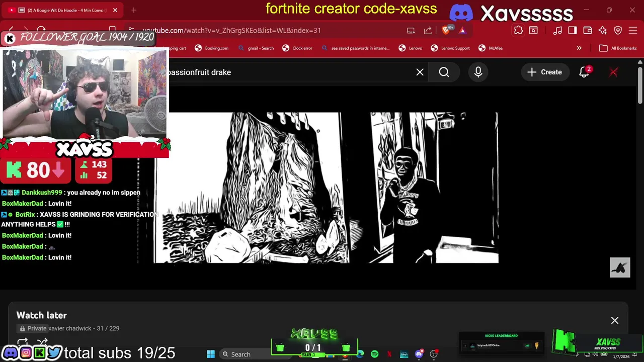
Task: Click the browser address bar URL
Action: tap(231, 30)
